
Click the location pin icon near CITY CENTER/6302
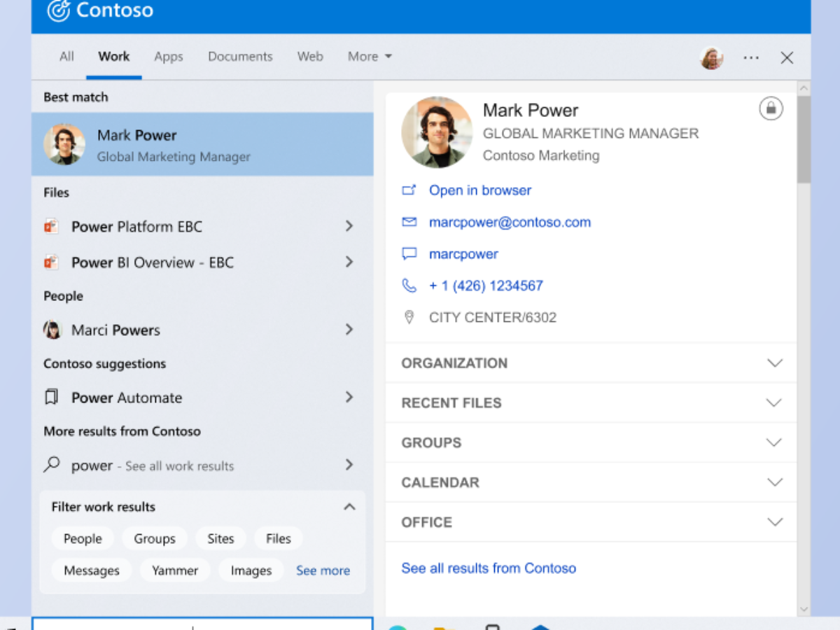coord(409,317)
